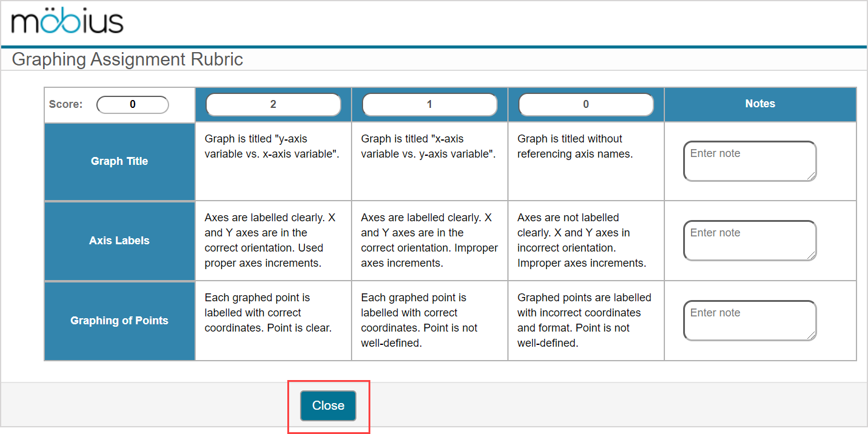Viewport: 868px width, 434px height.
Task: Select the Graphing of Points row header
Action: pyautogui.click(x=119, y=321)
